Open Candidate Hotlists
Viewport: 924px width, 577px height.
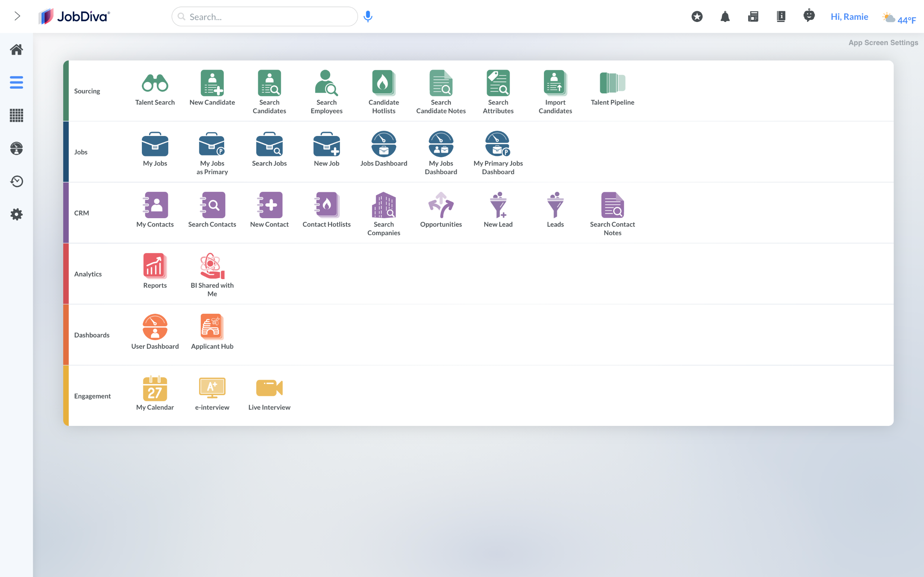pyautogui.click(x=383, y=83)
